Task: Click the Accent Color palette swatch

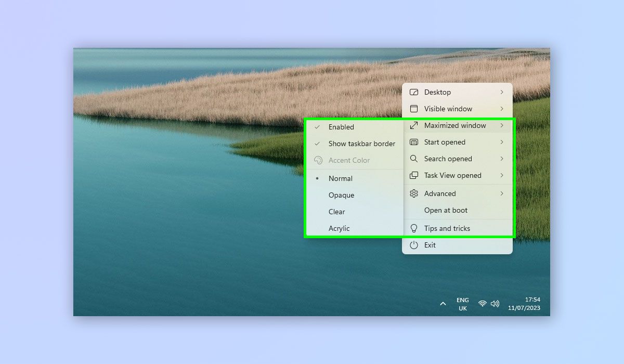Action: click(318, 160)
